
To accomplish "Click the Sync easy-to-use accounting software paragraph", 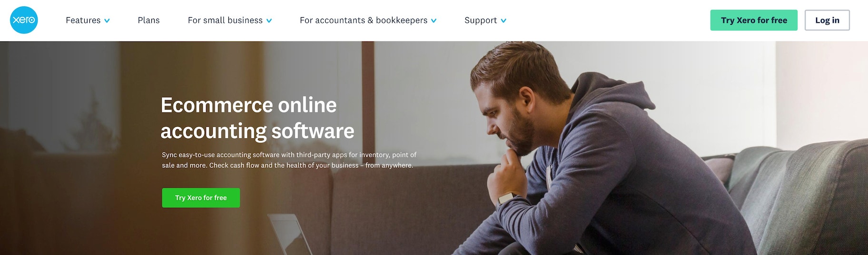I will pyautogui.click(x=289, y=160).
